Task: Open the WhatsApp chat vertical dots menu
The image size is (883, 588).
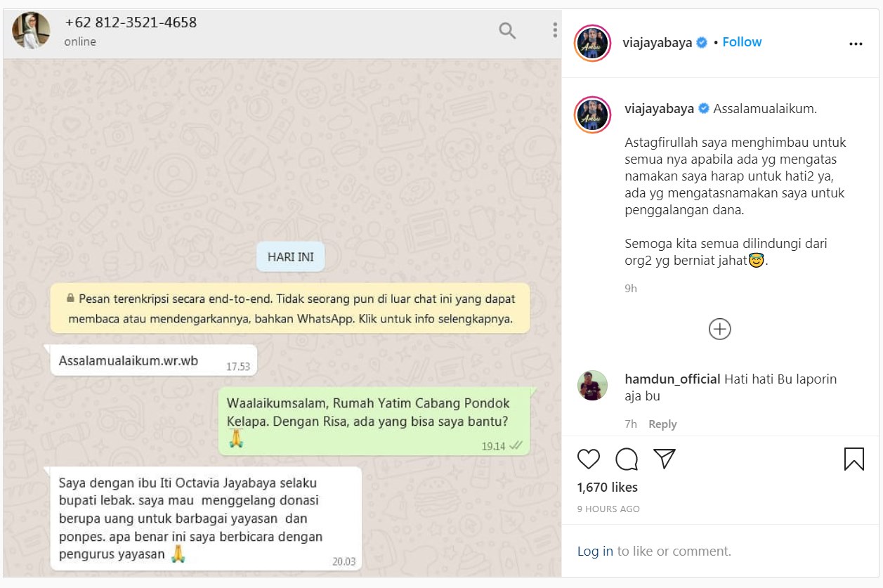Action: (554, 30)
